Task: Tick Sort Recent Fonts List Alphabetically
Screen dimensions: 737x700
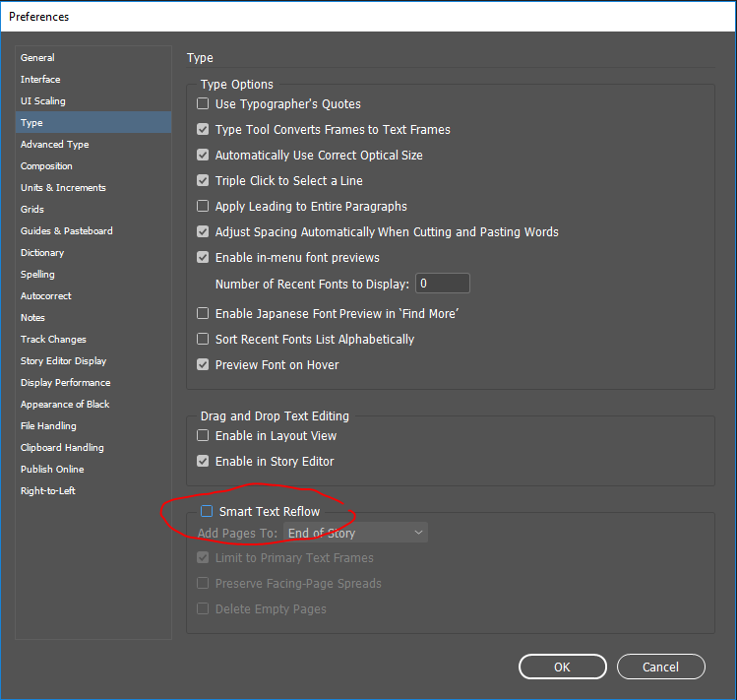Action: (x=204, y=340)
